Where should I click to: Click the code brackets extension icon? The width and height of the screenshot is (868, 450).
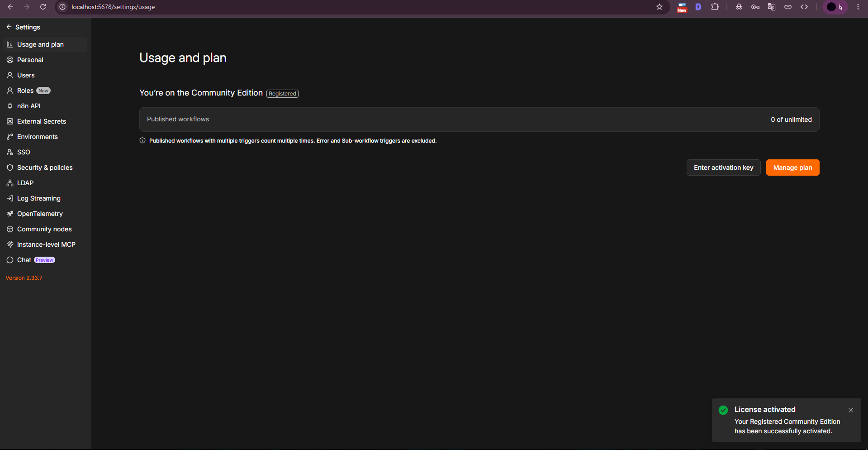pyautogui.click(x=804, y=7)
